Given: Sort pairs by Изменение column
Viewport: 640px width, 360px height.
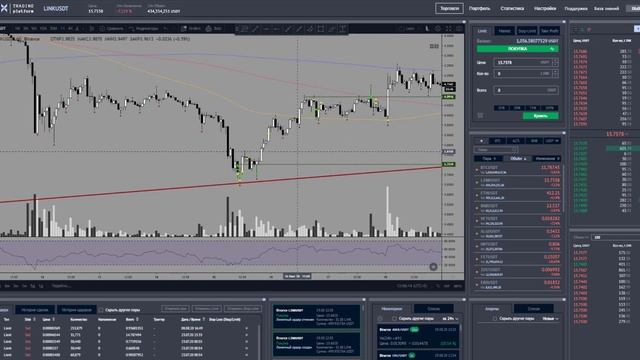Looking at the screenshot, I should click(x=547, y=158).
